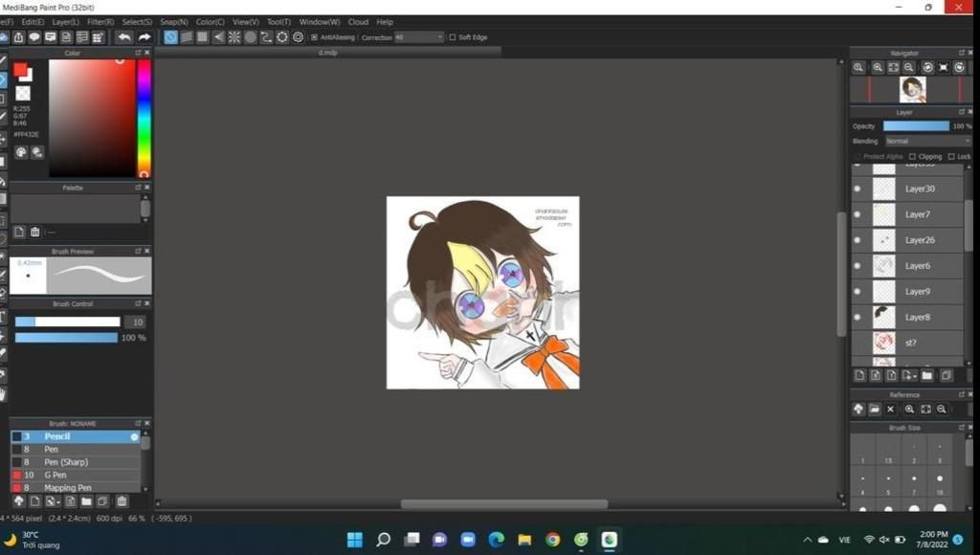The height and width of the screenshot is (555, 980).
Task: Turn snap off with the blue icon
Action: coord(170,37)
